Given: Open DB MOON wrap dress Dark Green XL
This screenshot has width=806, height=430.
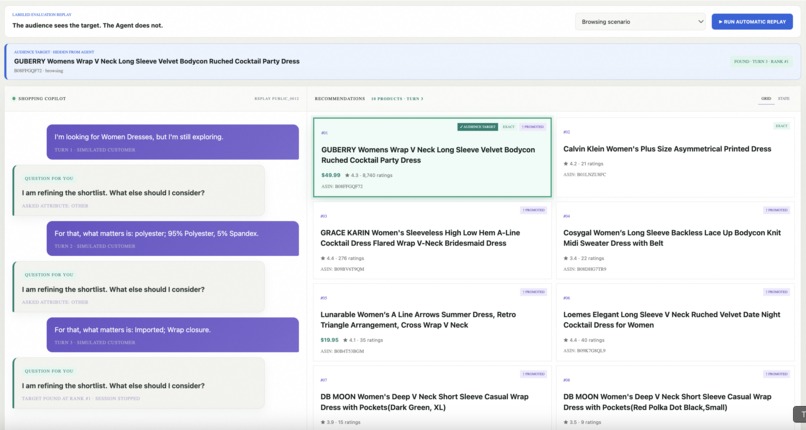Looking at the screenshot, I should [424, 402].
